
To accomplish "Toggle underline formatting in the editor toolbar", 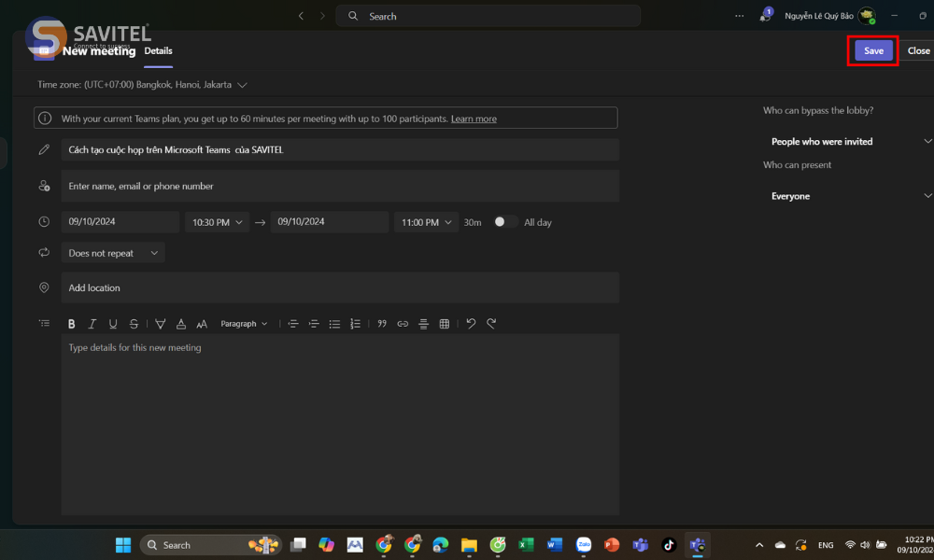I will [113, 324].
